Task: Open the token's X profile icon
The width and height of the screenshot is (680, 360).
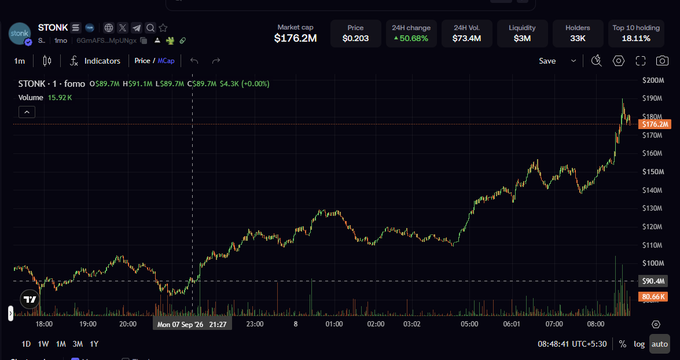Action: (x=123, y=28)
